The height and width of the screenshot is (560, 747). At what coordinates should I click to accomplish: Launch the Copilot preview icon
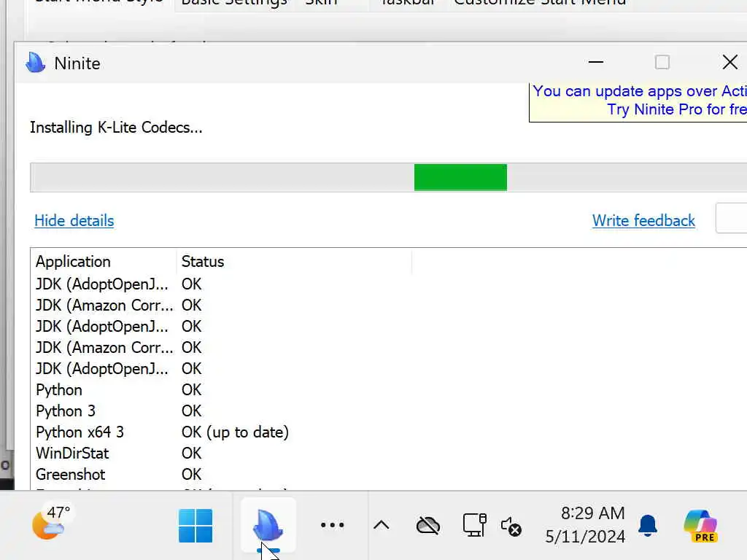[x=700, y=526]
